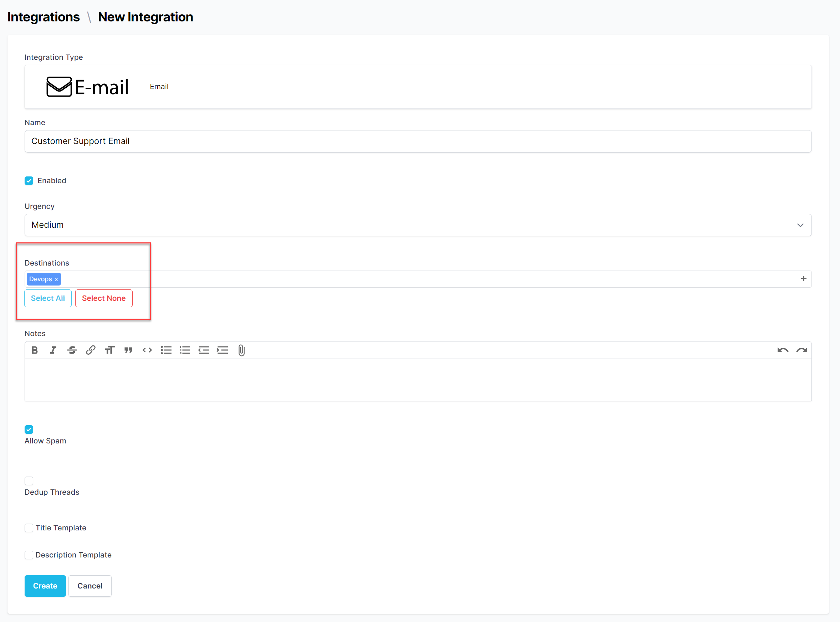840x622 pixels.
Task: Click the strikethrough icon in Notes
Action: coord(72,350)
